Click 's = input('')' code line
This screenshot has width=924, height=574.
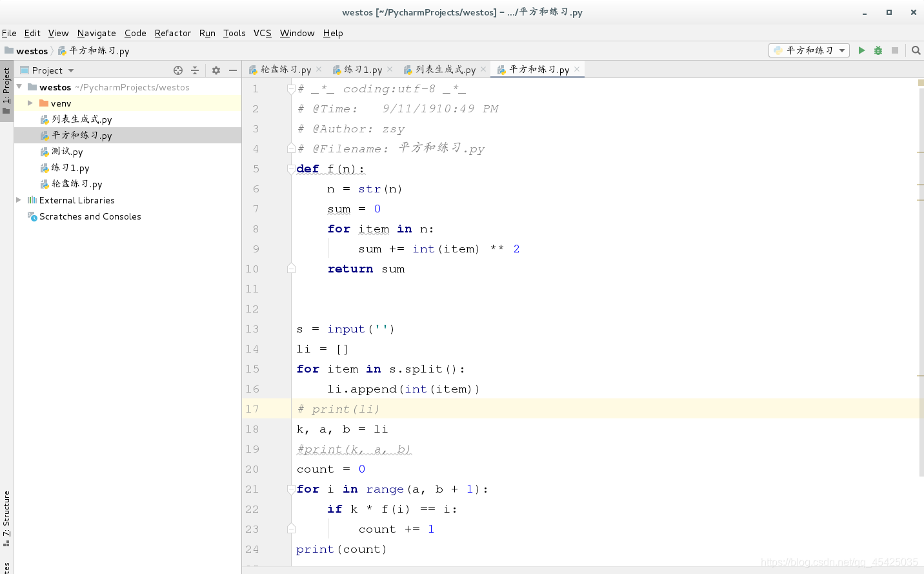345,329
